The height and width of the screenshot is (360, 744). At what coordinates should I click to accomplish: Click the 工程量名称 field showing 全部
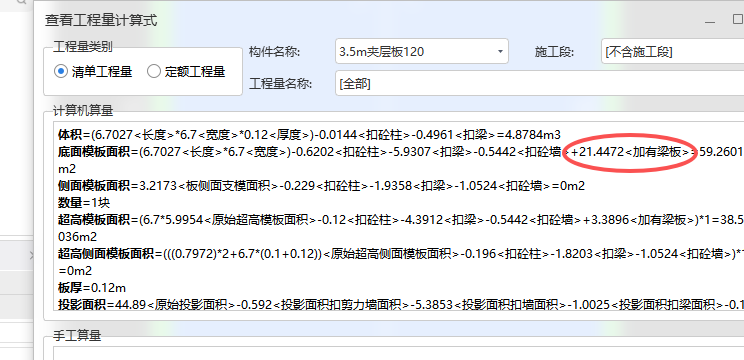point(539,83)
